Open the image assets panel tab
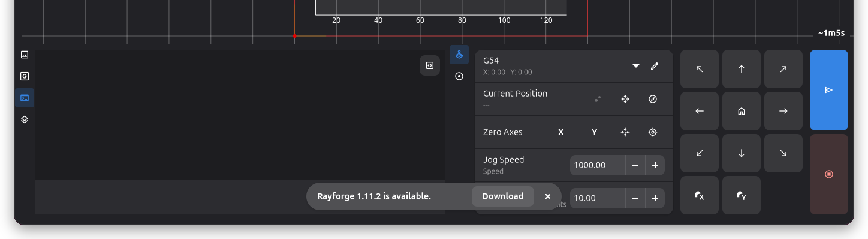 [x=25, y=55]
